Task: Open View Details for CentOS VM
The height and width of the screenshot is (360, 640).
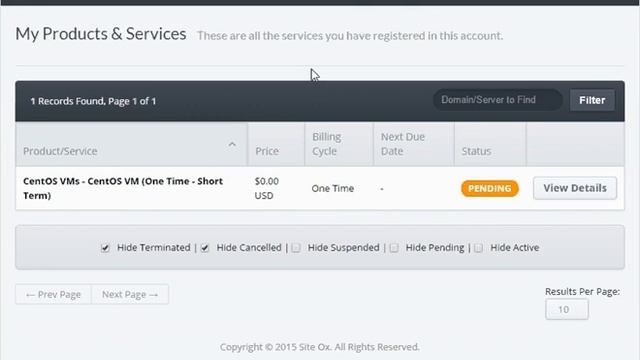Action: point(575,188)
